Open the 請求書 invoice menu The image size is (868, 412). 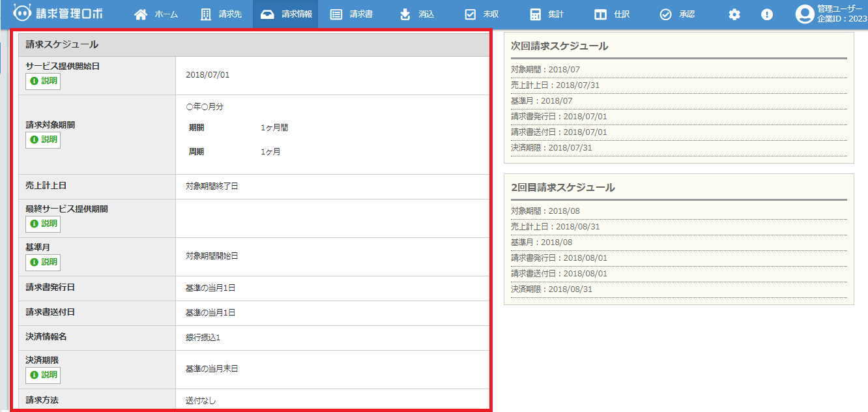pyautogui.click(x=351, y=14)
